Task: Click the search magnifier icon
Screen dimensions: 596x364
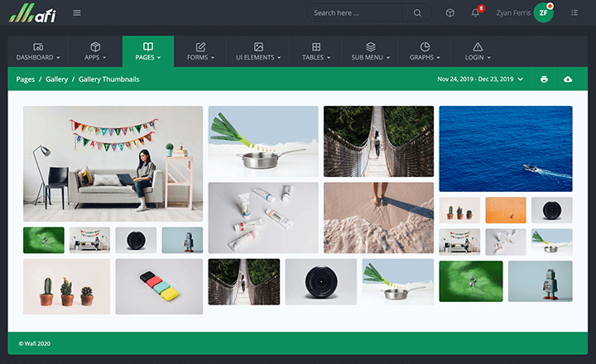Action: pyautogui.click(x=417, y=12)
